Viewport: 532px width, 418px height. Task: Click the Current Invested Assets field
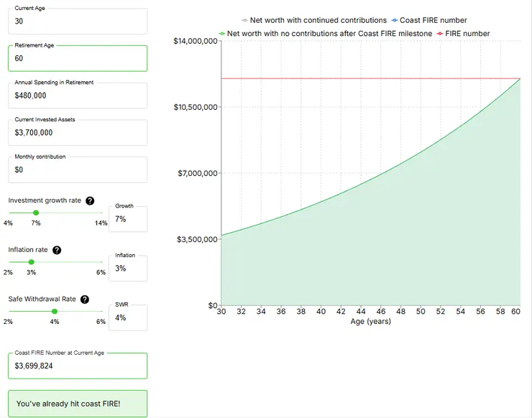pyautogui.click(x=77, y=133)
